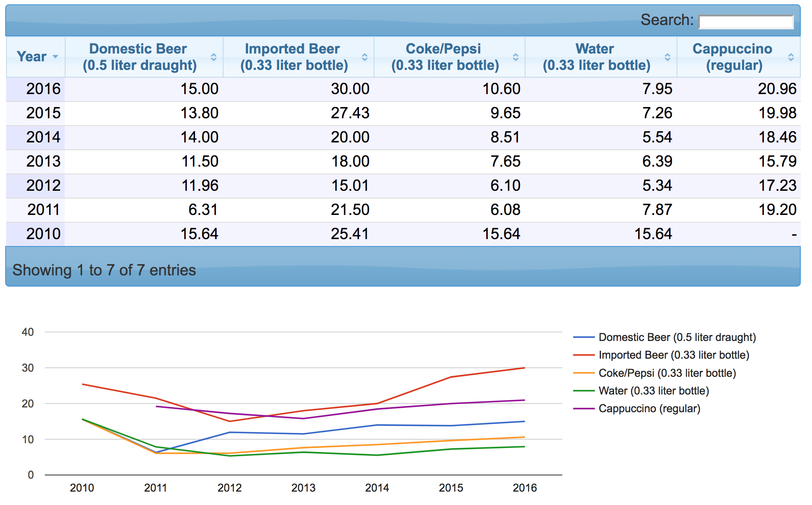Click Coke/Pepsi value 6.10 for 2012
The width and height of the screenshot is (812, 505).
click(505, 186)
